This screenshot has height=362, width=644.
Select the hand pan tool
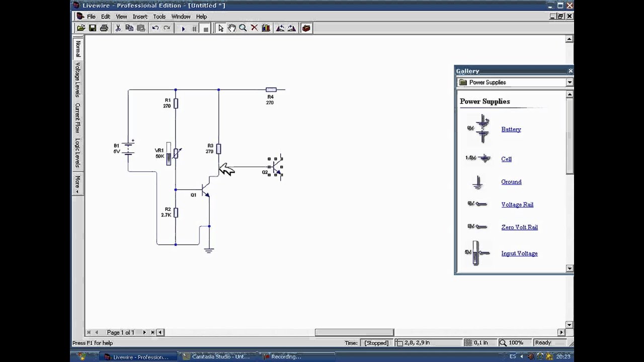tap(231, 28)
